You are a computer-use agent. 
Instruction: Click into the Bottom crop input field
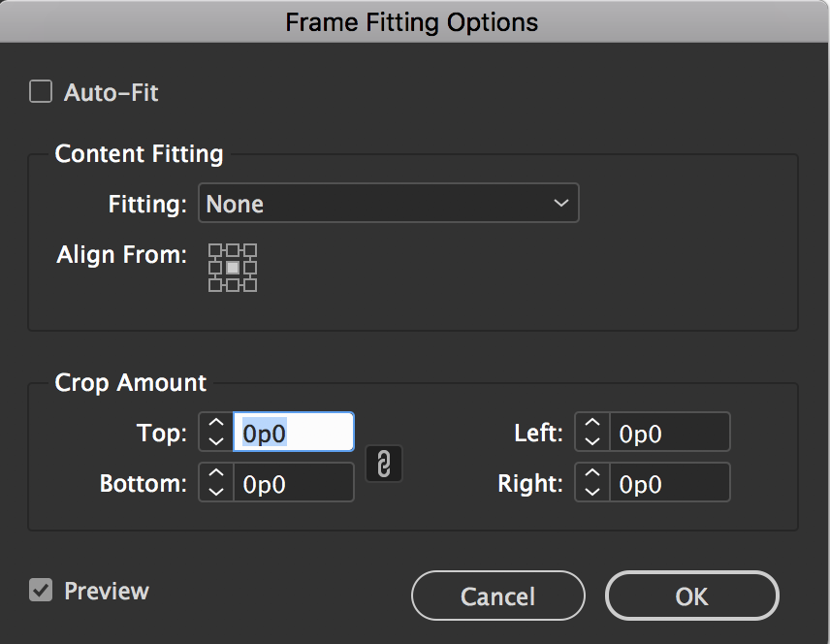pyautogui.click(x=294, y=483)
